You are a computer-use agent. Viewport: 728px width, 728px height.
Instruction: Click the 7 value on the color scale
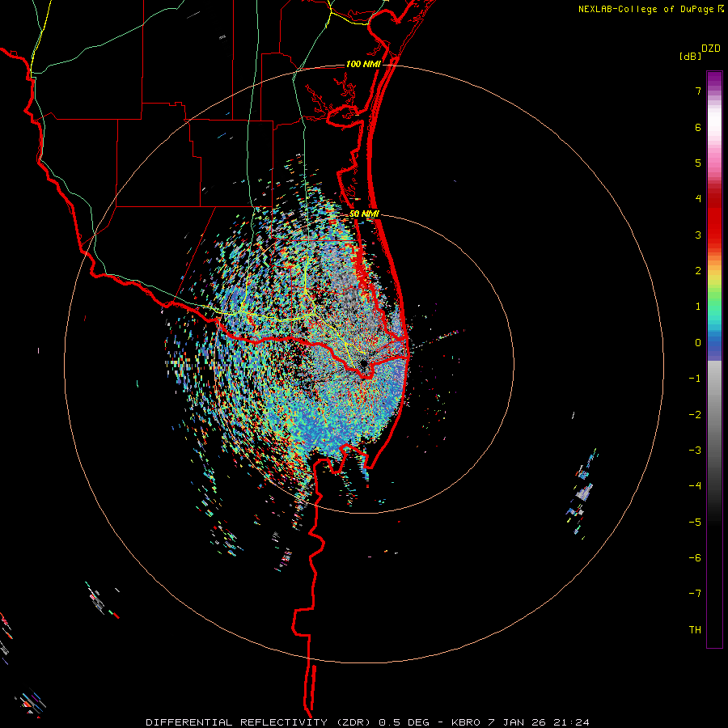(x=698, y=91)
